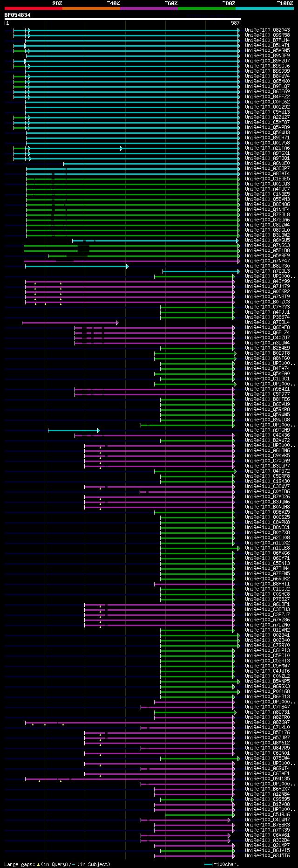This screenshot has width=298, height=868.
Task: Select the UniRef100_C1E3E5 label
Action: (267, 179)
